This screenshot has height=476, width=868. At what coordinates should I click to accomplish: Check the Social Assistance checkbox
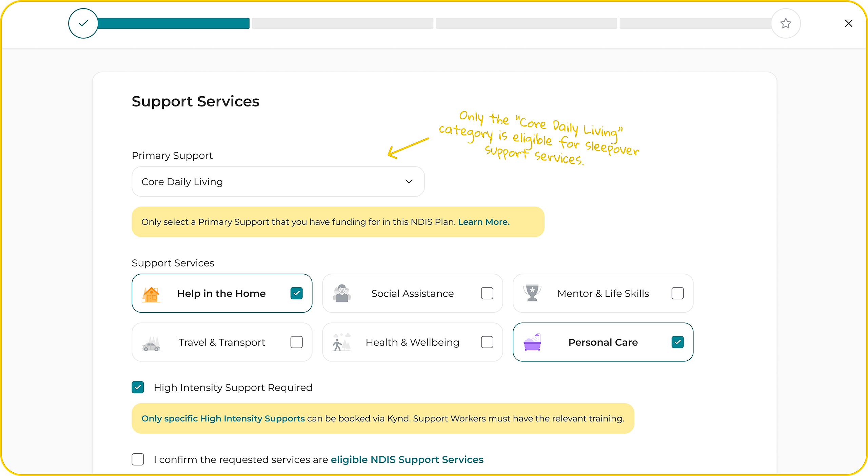(x=487, y=293)
